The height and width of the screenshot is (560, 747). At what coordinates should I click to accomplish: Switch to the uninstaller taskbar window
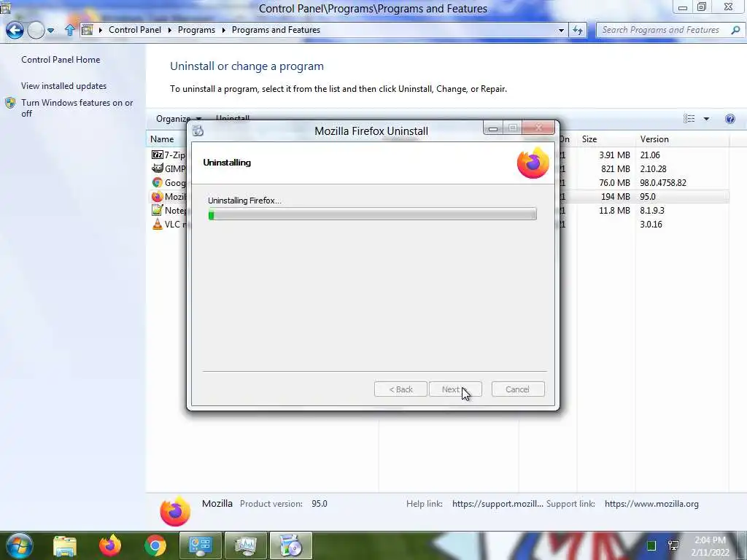click(x=291, y=545)
